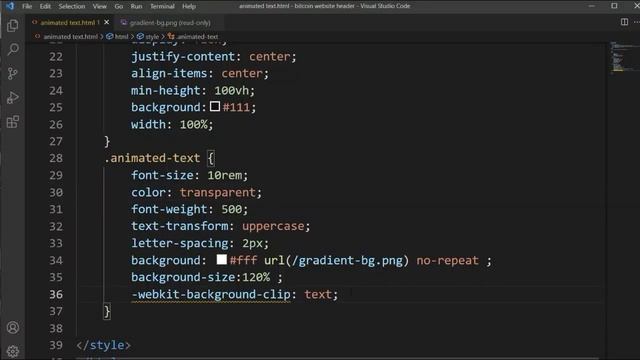Click the 'text' value on line 36
Image resolution: width=640 pixels, height=360 pixels.
tap(318, 294)
